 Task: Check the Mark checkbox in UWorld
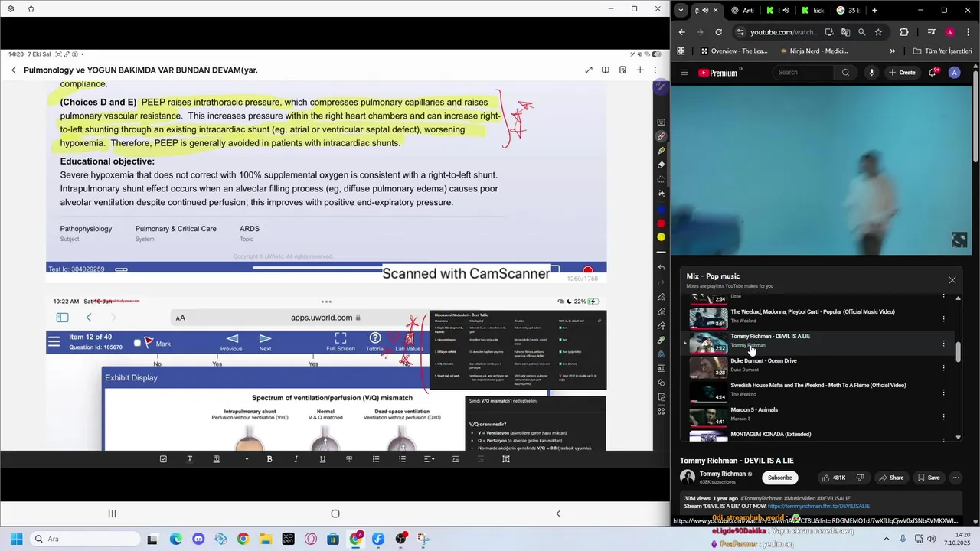pos(137,343)
